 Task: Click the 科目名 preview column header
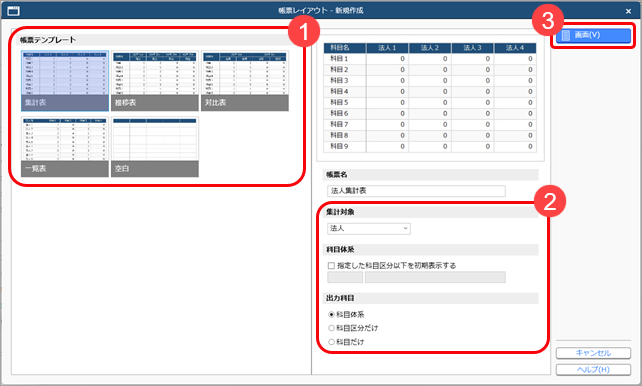tap(345, 48)
